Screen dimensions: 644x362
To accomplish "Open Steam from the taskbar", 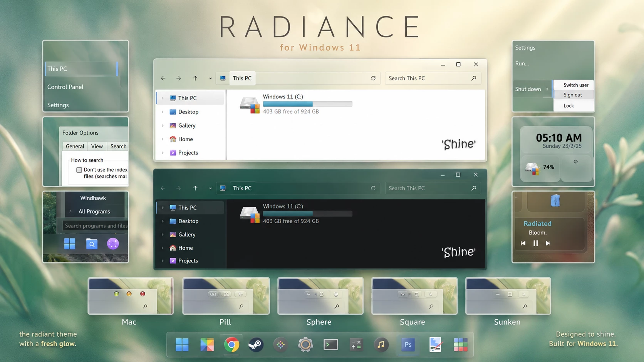I will (256, 345).
